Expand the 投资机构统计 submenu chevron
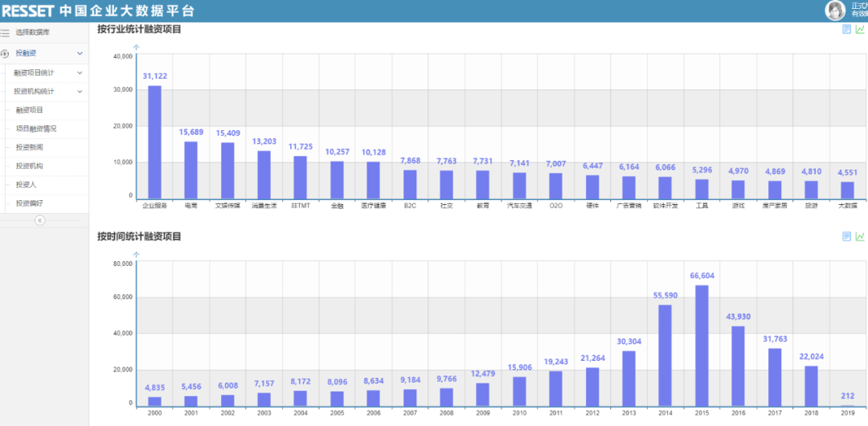This screenshot has height=426, width=868. [80, 92]
